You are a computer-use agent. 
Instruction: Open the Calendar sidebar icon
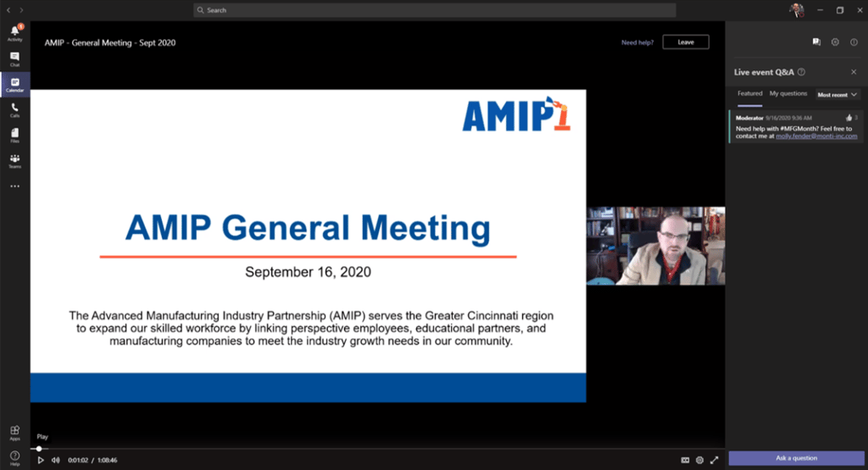pos(15,84)
